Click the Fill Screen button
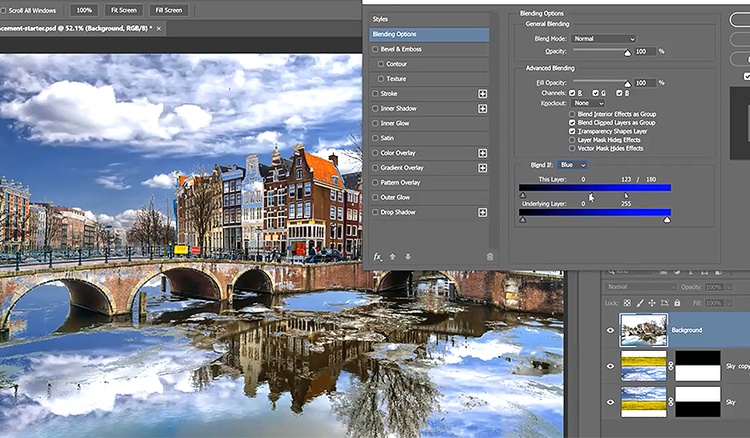750x438 pixels. (167, 9)
